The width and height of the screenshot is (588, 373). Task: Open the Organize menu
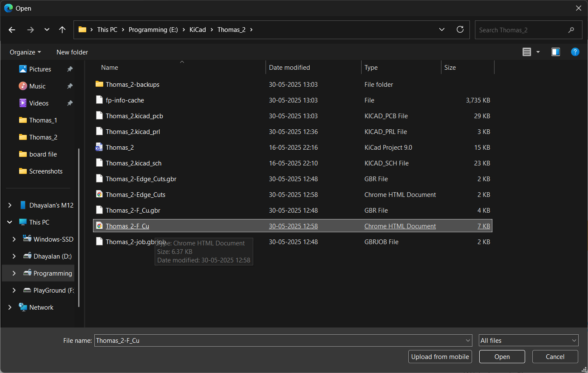[x=25, y=52]
